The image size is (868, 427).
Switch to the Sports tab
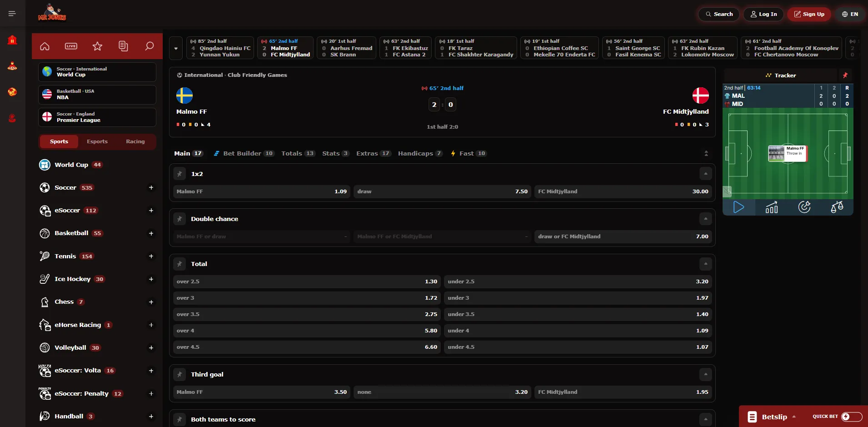coord(59,141)
